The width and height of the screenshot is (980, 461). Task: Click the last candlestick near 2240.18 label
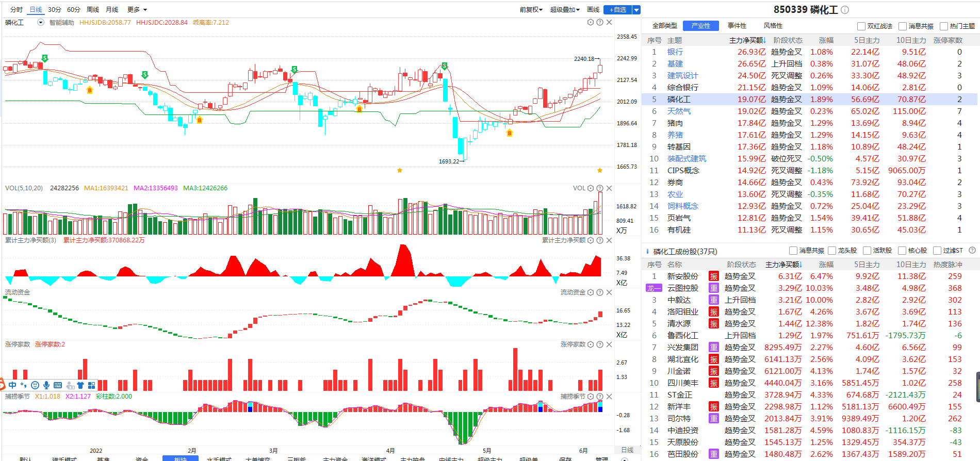click(x=600, y=68)
